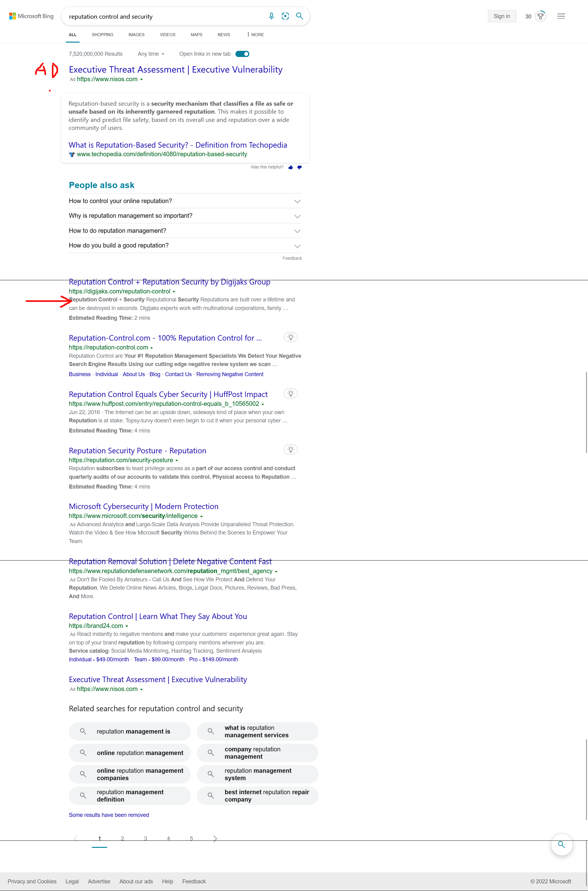Go to results page 3
588x891 pixels.
pos(145,839)
